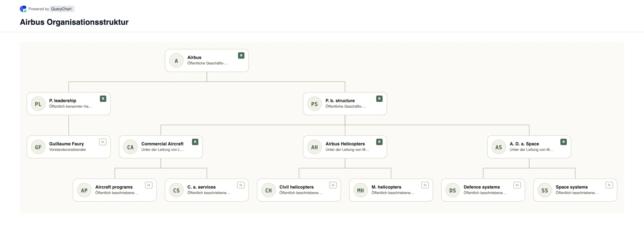Click the "A. D. a. Space" node title

coord(524,144)
